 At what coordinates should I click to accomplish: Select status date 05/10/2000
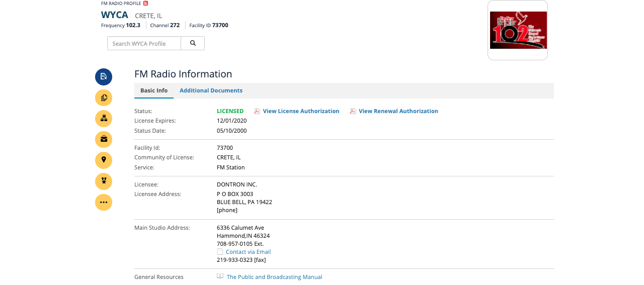(x=231, y=131)
